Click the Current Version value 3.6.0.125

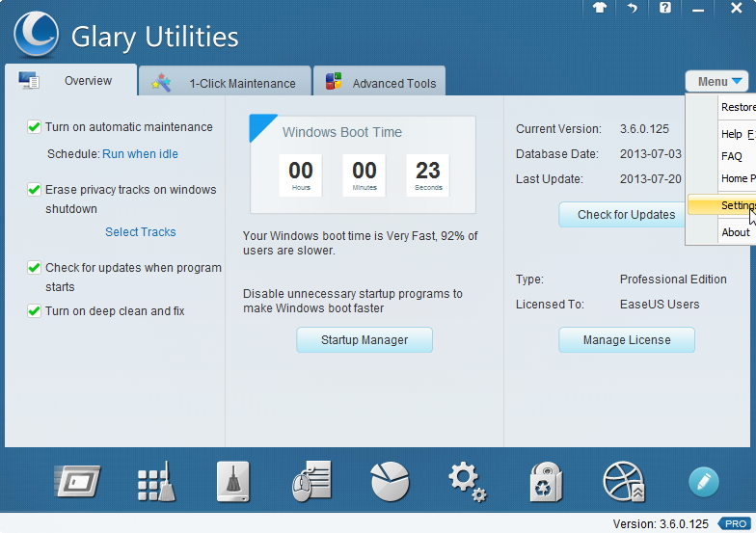coord(644,129)
